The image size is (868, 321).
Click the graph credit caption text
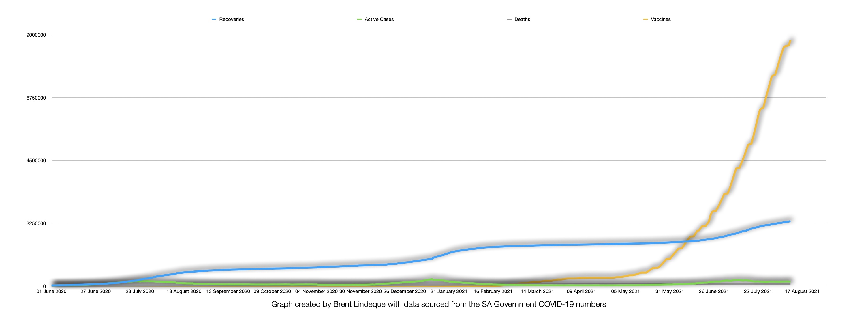point(438,304)
